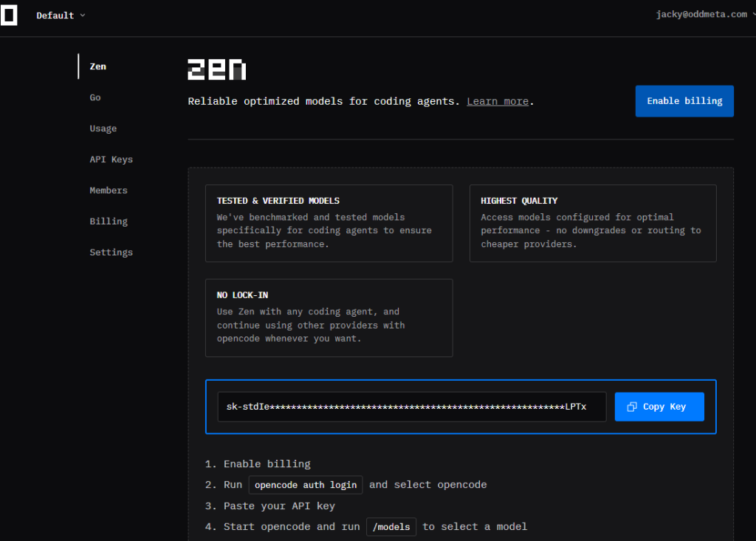The height and width of the screenshot is (541, 756).
Task: Click the copy icon in Copy Key button
Action: click(632, 407)
